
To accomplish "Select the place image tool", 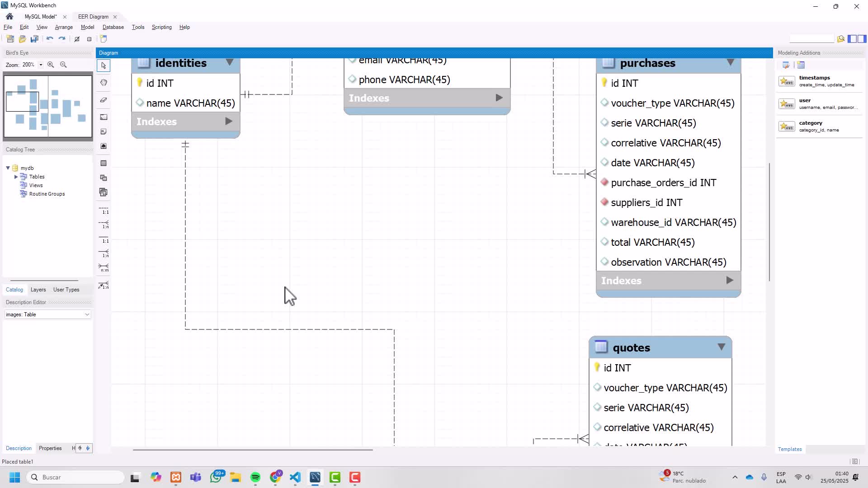I will pyautogui.click(x=104, y=146).
